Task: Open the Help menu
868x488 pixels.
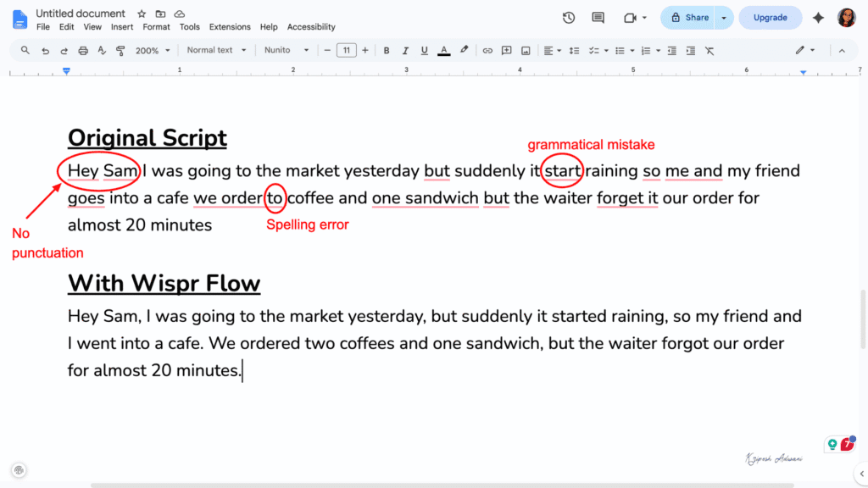Action: tap(269, 27)
